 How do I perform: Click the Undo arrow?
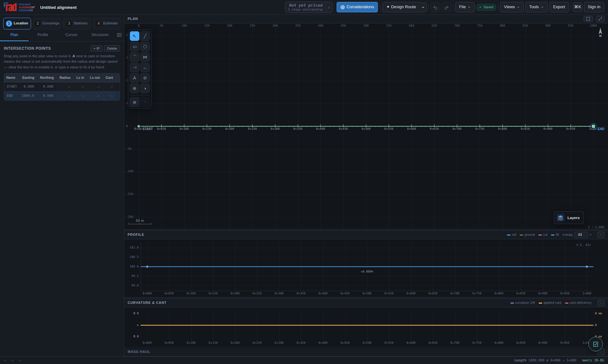pos(435,7)
